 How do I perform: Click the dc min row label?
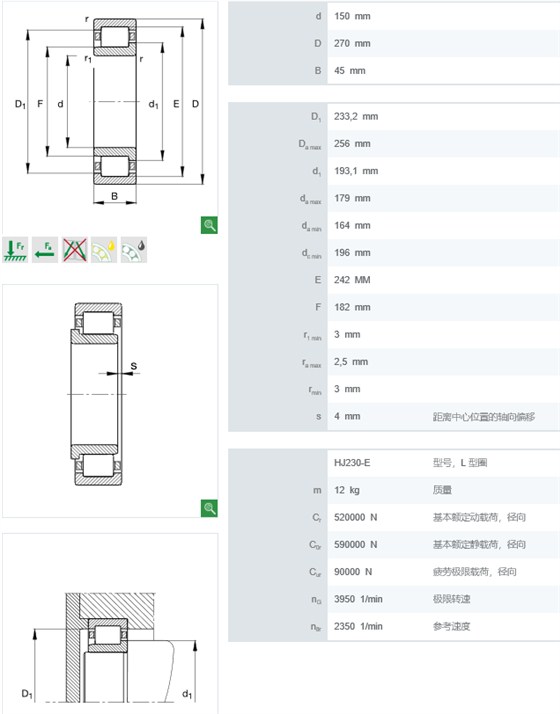pyautogui.click(x=311, y=254)
